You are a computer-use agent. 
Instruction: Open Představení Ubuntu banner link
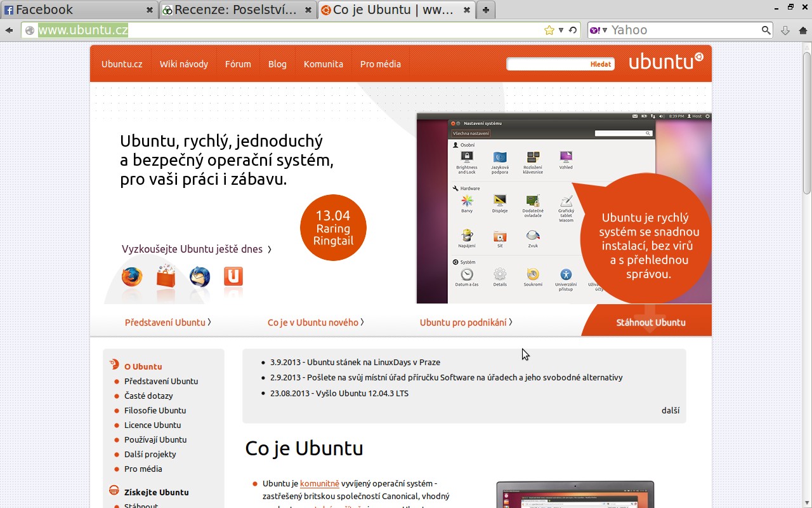pyautogui.click(x=168, y=323)
